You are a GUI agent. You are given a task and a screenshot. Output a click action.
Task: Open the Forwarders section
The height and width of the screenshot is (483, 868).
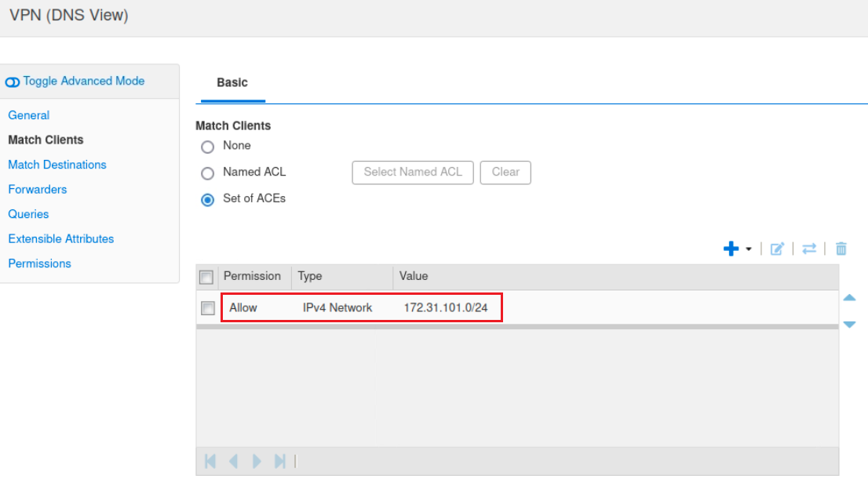pyautogui.click(x=38, y=189)
